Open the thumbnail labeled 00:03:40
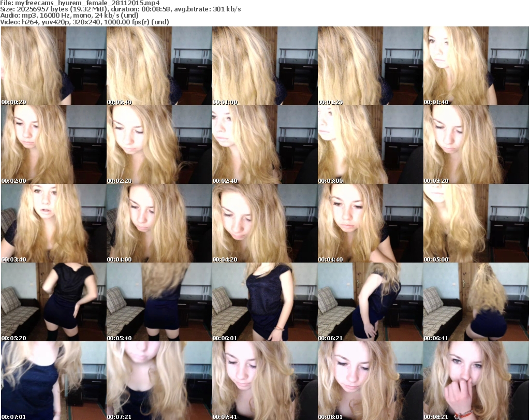 (53, 223)
